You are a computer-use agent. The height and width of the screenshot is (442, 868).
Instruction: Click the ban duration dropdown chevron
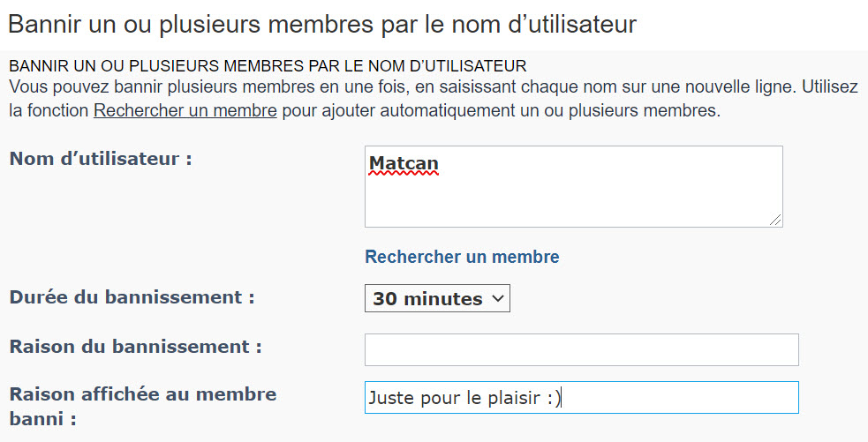[498, 298]
